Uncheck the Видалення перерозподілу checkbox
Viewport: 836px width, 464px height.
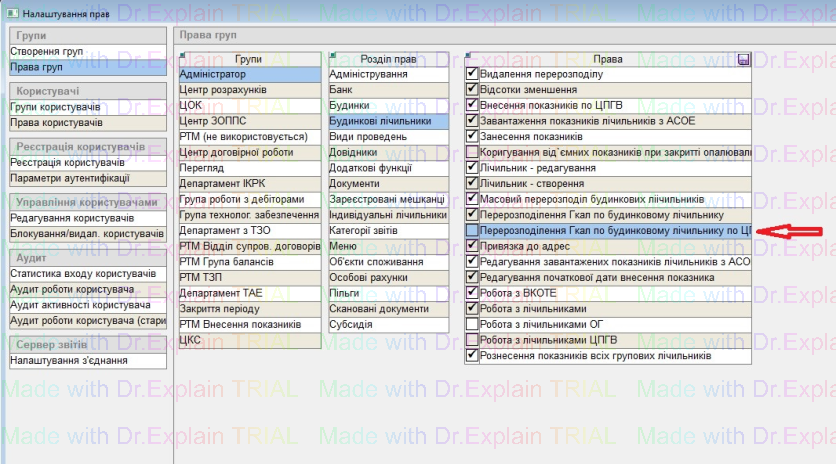coord(472,75)
